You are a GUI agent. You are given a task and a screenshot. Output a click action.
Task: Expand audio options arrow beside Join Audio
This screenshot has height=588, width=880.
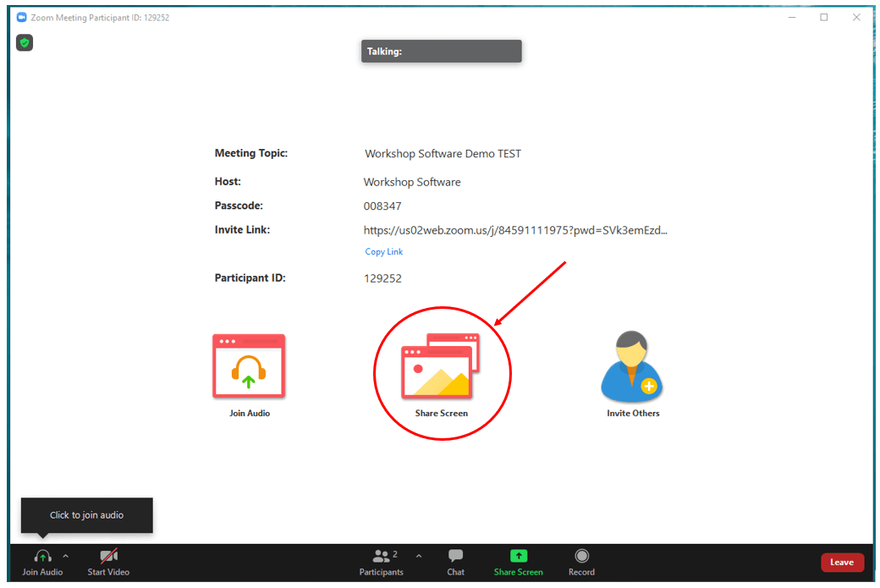pos(66,556)
